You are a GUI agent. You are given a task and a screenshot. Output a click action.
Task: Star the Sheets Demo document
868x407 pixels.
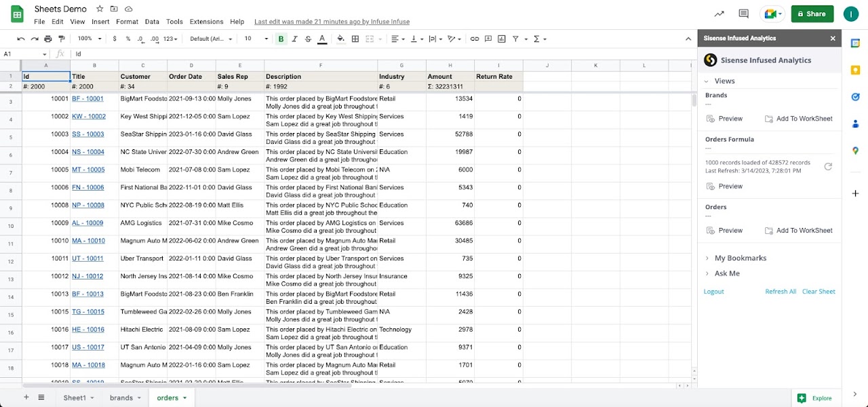pyautogui.click(x=100, y=9)
